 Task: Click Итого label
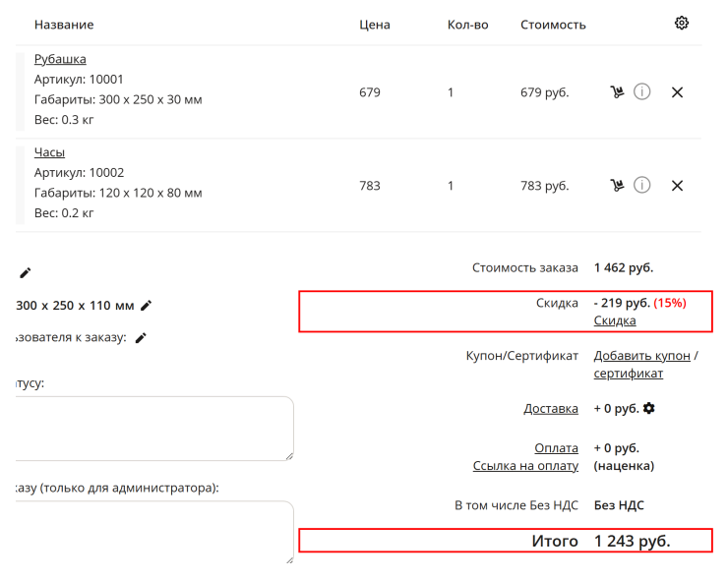(555, 541)
